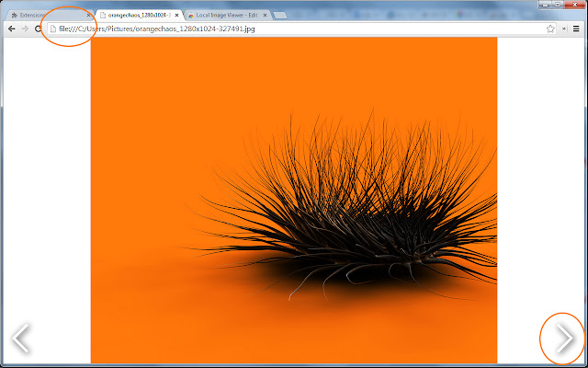Viewport: 588px width, 368px height.
Task: Minimize the Chrome window
Action: [x=546, y=6]
